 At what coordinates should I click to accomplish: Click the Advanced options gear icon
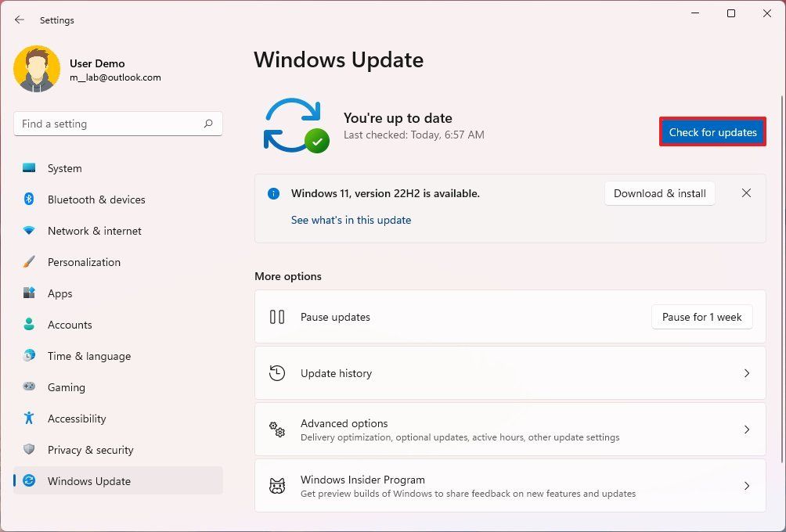[x=276, y=430]
